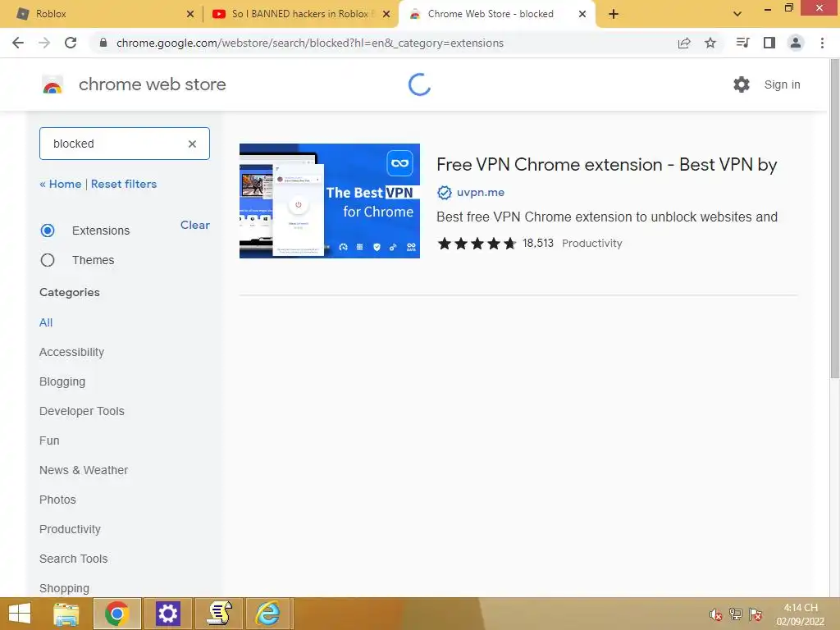Click the taskbar clock 4:14 CH
This screenshot has width=840, height=630.
tap(801, 614)
